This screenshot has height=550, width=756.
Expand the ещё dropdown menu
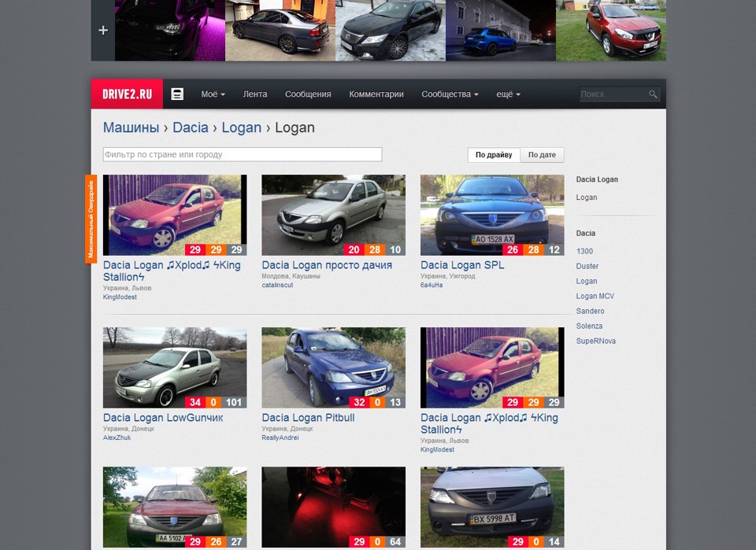point(508,94)
